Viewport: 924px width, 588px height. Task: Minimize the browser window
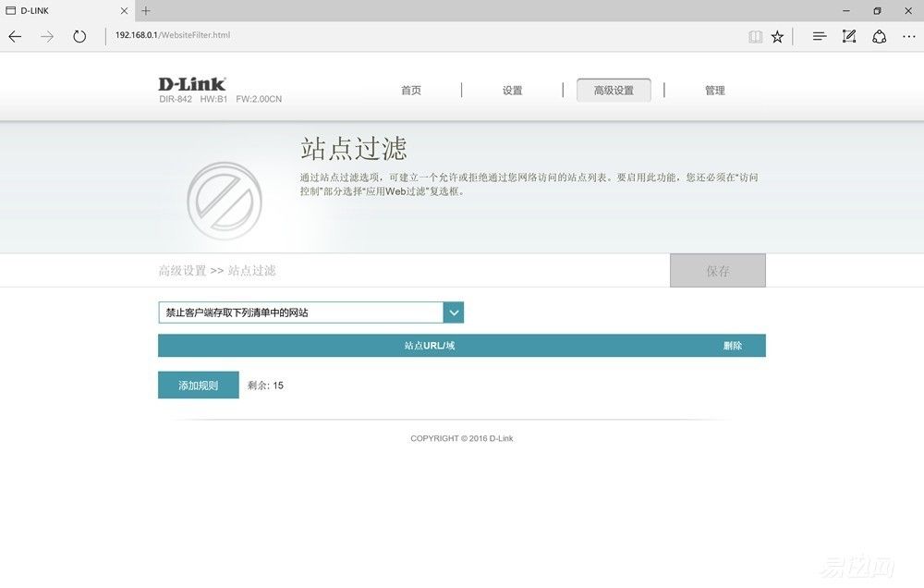click(846, 10)
